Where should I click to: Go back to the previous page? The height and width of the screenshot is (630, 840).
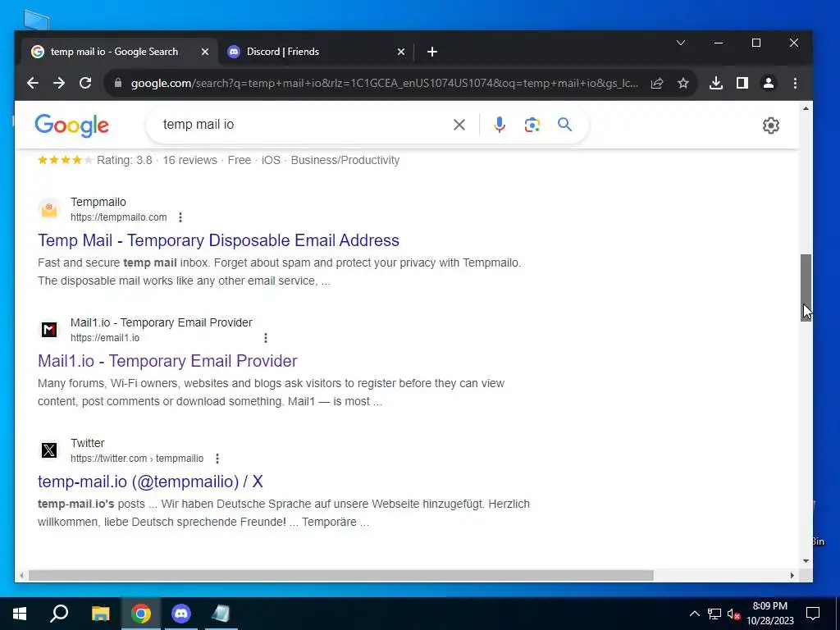pyautogui.click(x=33, y=83)
